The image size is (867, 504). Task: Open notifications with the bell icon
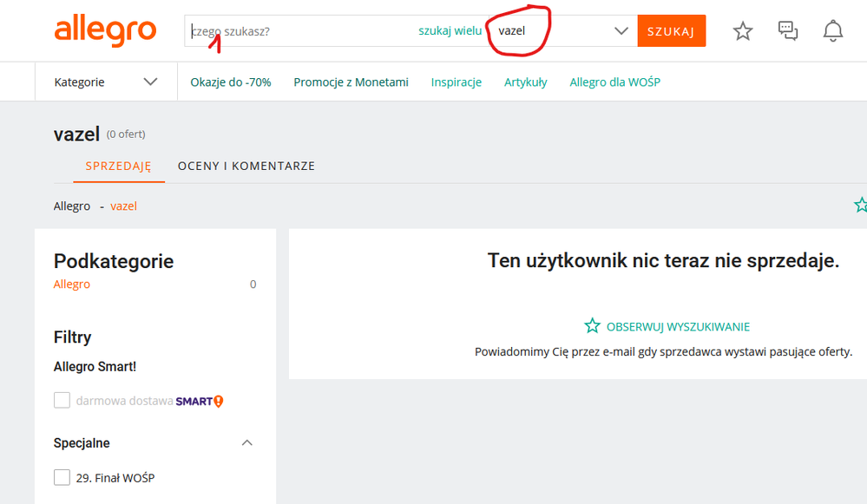[x=832, y=30]
